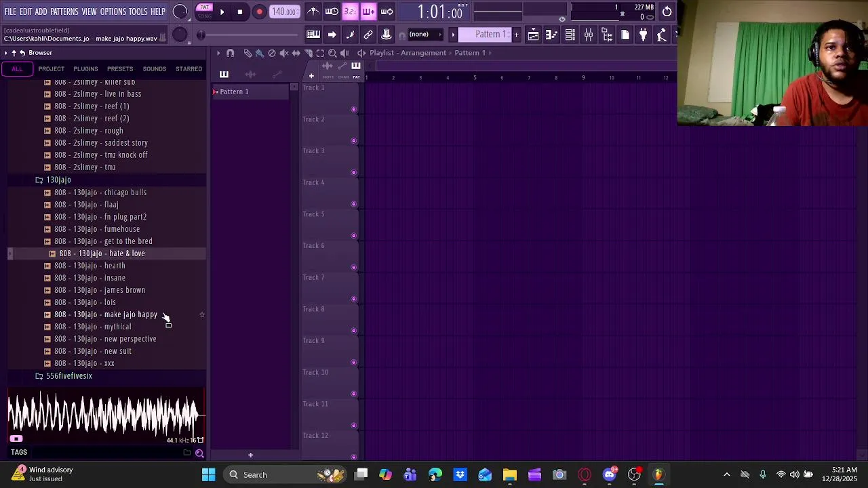Star the 'make jajo happy' sample
868x488 pixels.
pyautogui.click(x=202, y=314)
